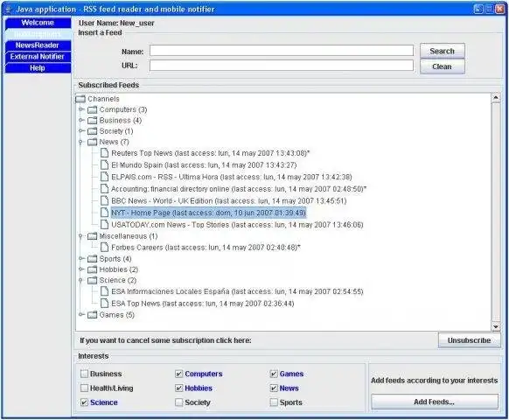Click the USATODAY.com feed document icon
This screenshot has height=420, width=509.
coord(104,225)
